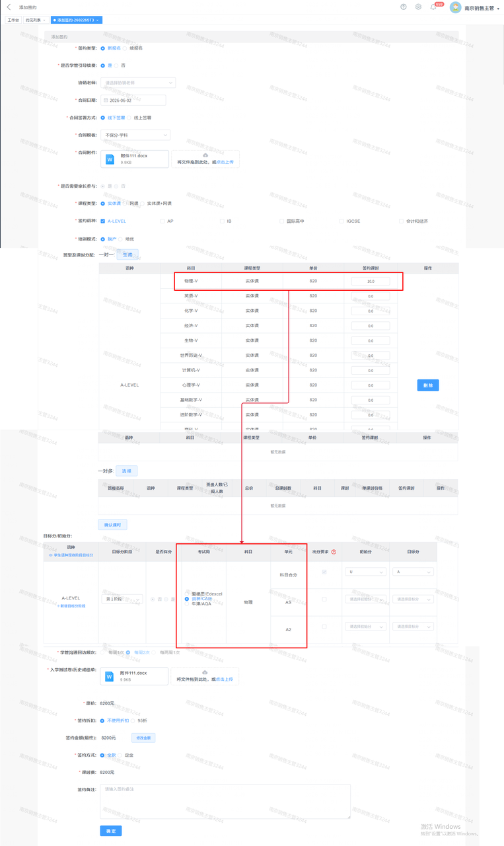Switch to the 约见列表 tab
504x846 pixels.
click(34, 20)
